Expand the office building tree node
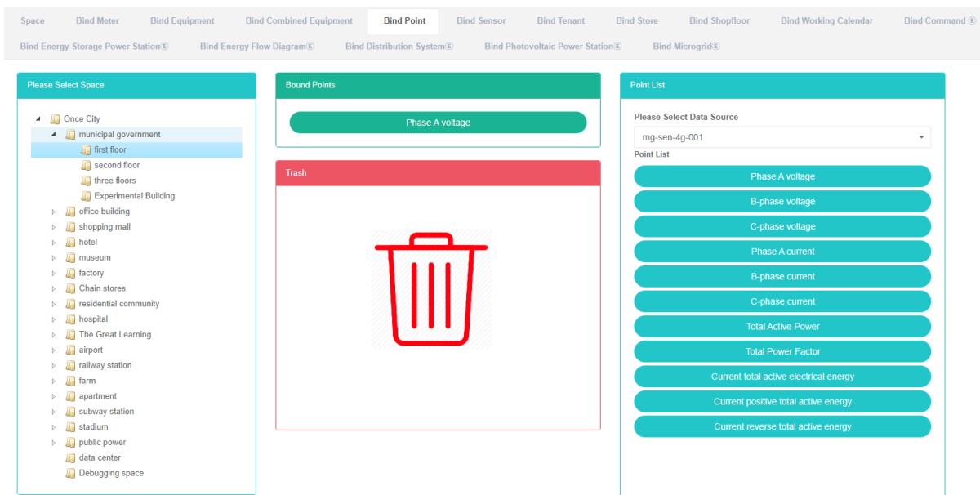The width and height of the screenshot is (980, 495). tap(54, 212)
